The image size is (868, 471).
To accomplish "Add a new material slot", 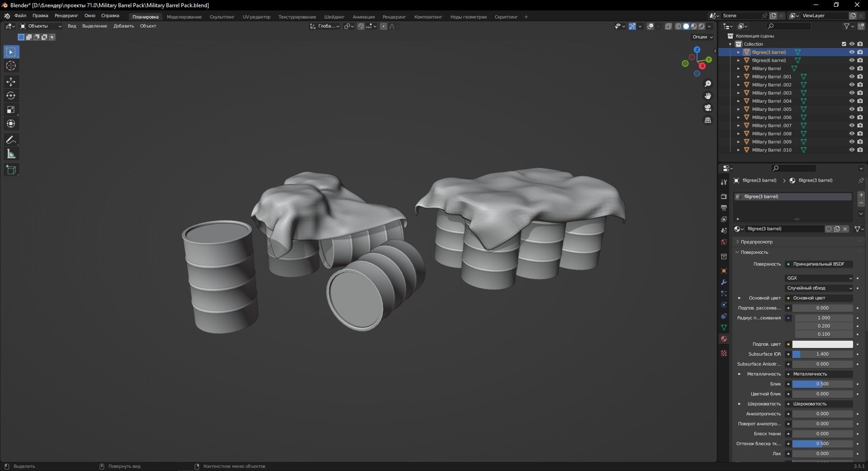I will [x=861, y=195].
